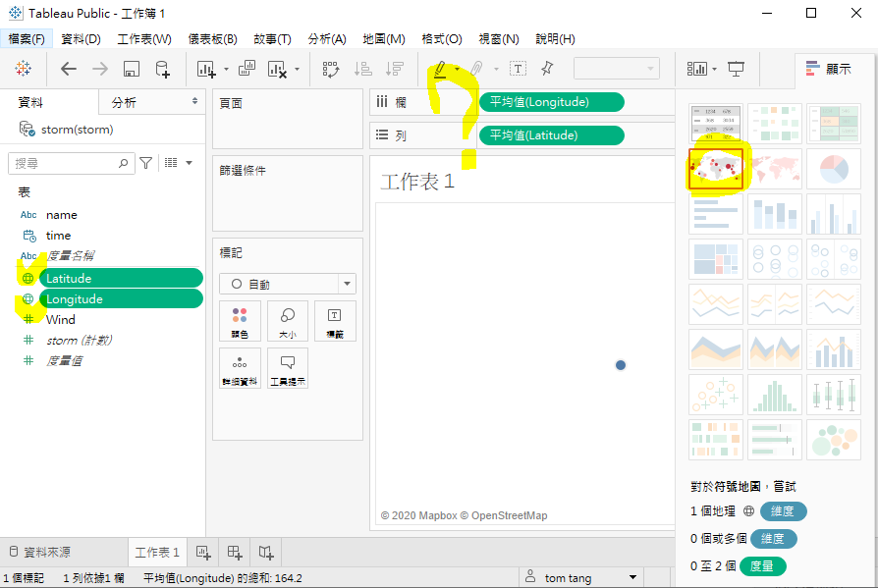Screen dimensions: 878x588
Task: Sort ascending toolbar icon
Action: (x=362, y=69)
